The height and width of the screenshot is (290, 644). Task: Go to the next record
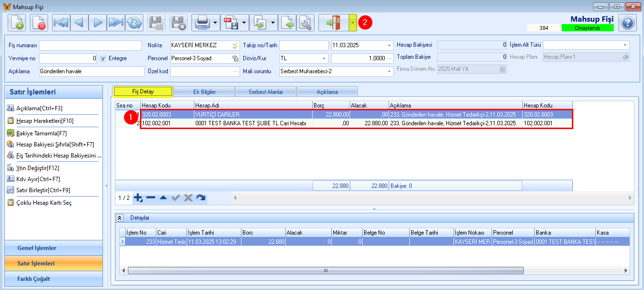(98, 23)
